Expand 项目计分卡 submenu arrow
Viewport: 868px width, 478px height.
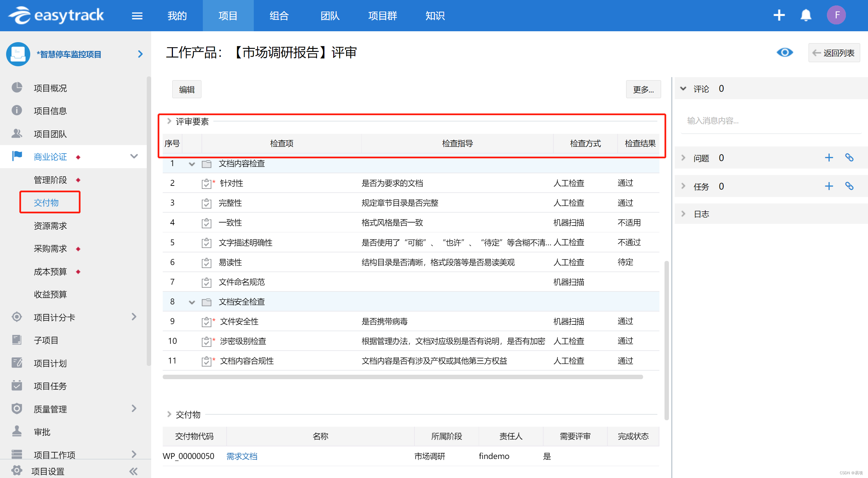(134, 317)
